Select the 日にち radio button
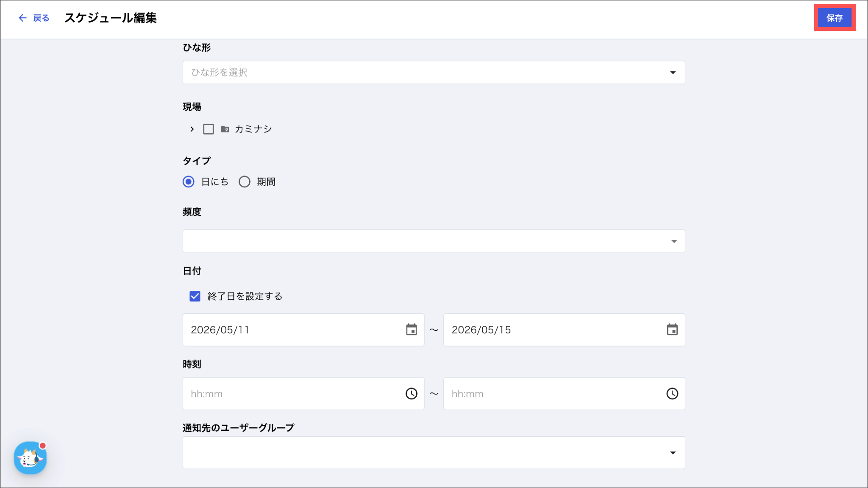Image resolution: width=868 pixels, height=488 pixels. click(x=189, y=182)
